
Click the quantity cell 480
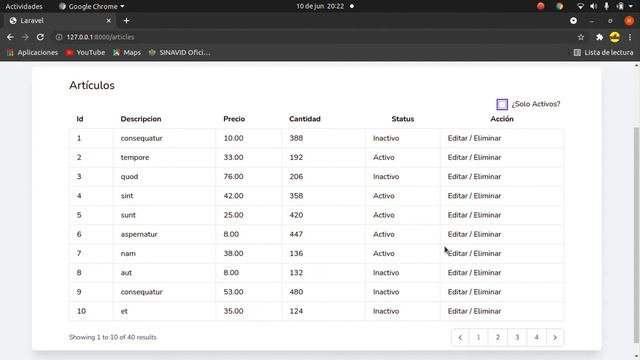[296, 292]
